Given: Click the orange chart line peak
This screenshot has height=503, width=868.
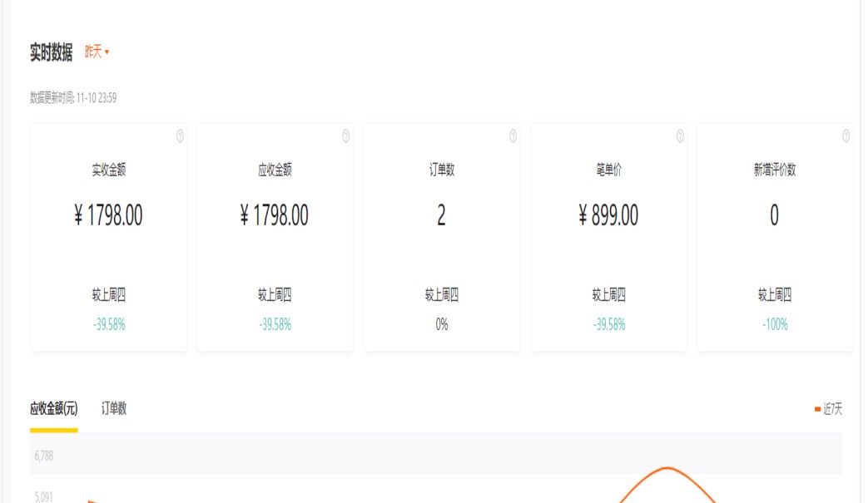Looking at the screenshot, I should [x=667, y=470].
